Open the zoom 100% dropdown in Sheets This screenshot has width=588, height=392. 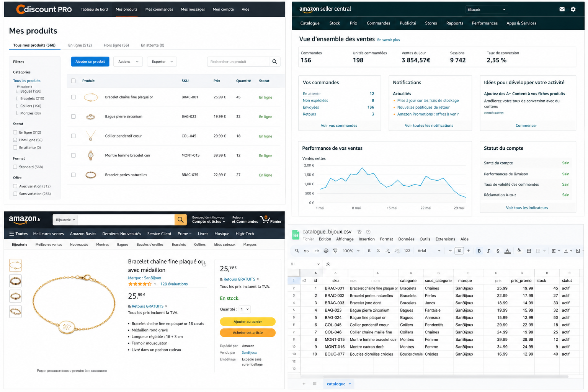tap(351, 251)
